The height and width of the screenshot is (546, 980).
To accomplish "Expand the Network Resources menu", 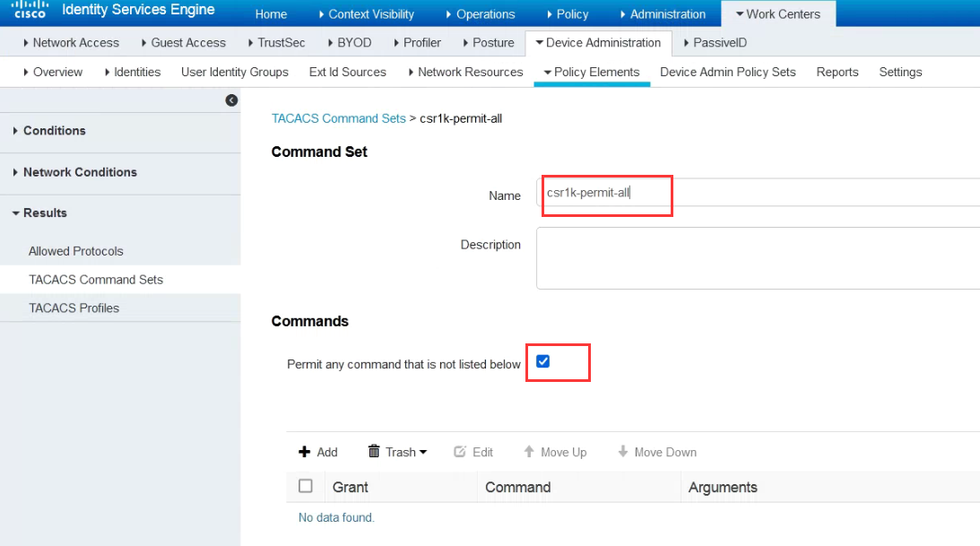I will pos(465,72).
